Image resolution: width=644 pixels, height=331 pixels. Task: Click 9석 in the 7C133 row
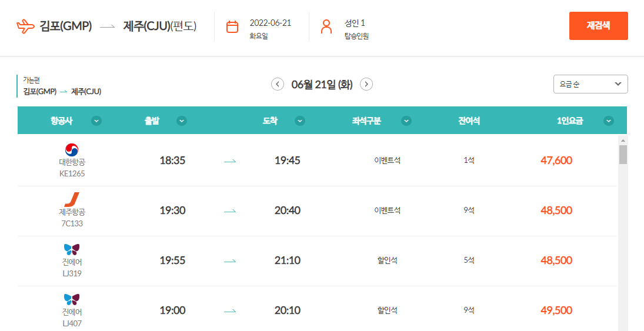[469, 210]
